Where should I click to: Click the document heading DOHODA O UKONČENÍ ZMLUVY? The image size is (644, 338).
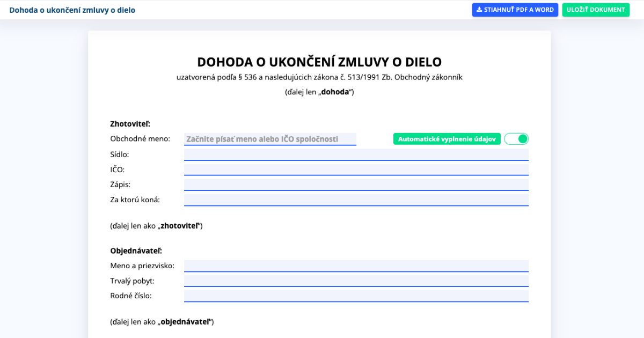(x=319, y=62)
